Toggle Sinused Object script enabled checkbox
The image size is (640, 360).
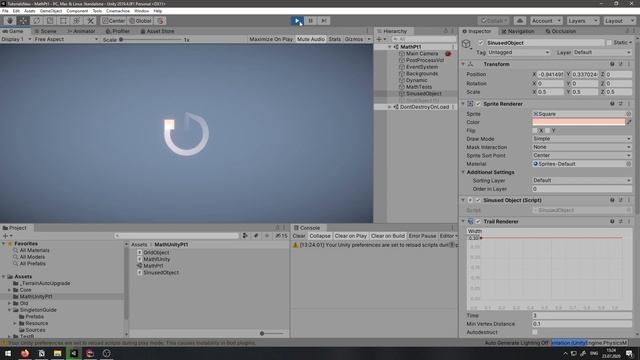478,200
